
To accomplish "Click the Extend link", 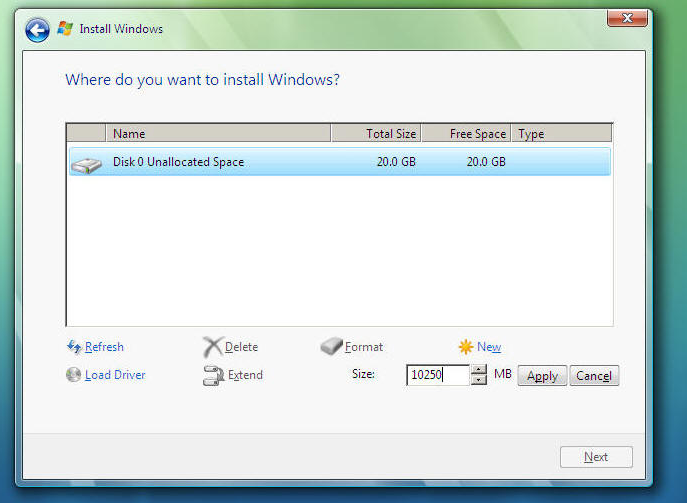I will coord(245,375).
